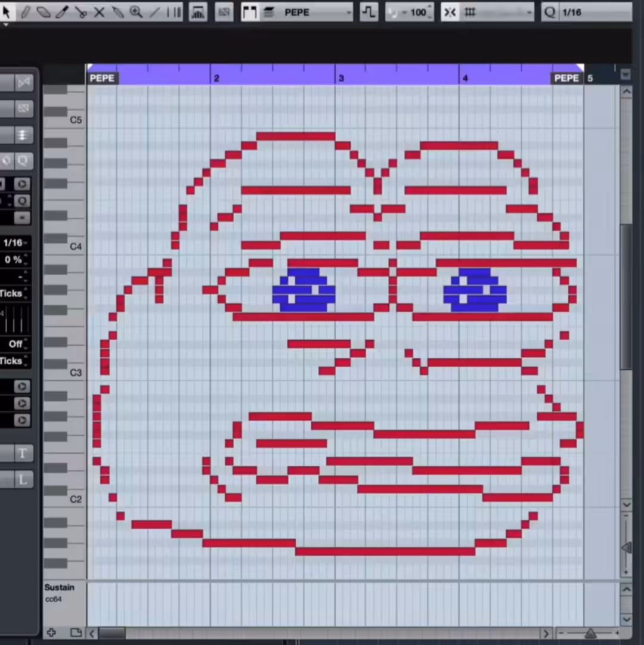This screenshot has width=644, height=645.
Task: Toggle Edit Active Part Only
Action: [x=269, y=13]
